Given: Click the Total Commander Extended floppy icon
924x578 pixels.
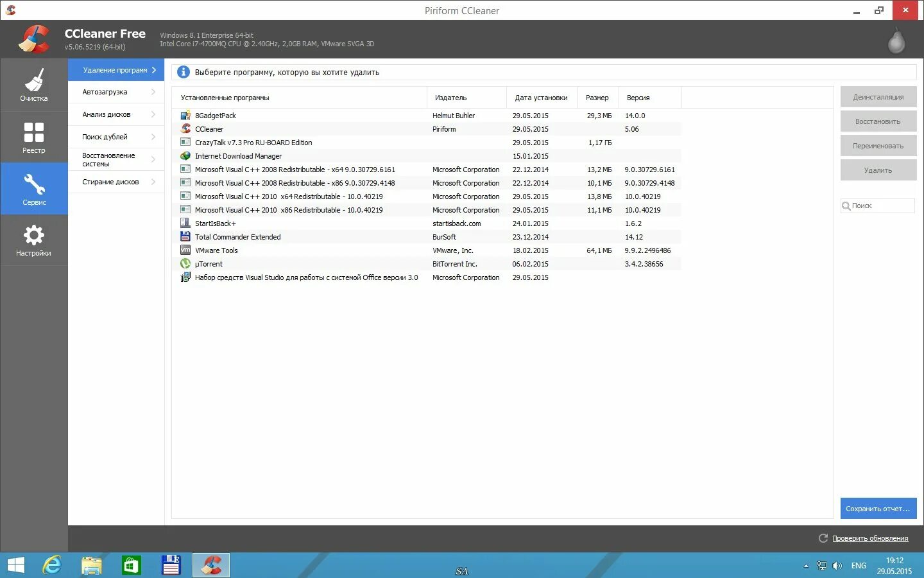Looking at the screenshot, I should pos(185,237).
